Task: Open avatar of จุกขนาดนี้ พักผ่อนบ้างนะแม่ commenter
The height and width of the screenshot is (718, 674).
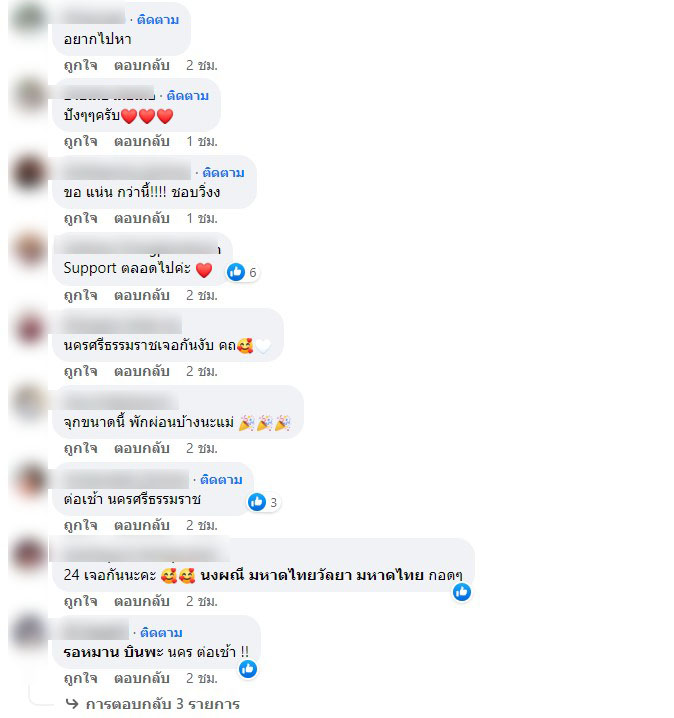Action: 29,403
